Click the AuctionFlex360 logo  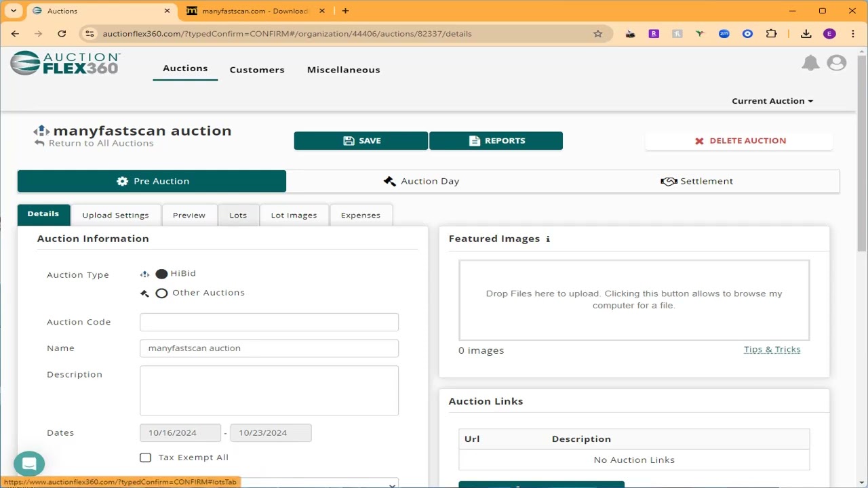pyautogui.click(x=65, y=63)
